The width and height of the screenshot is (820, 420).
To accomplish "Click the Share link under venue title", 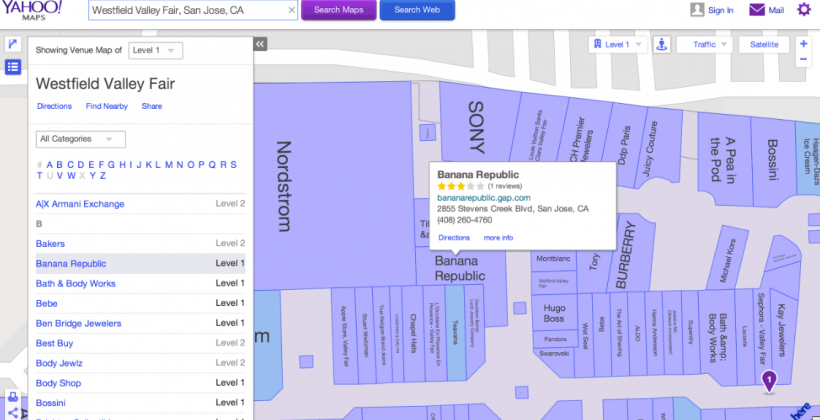I will [152, 106].
